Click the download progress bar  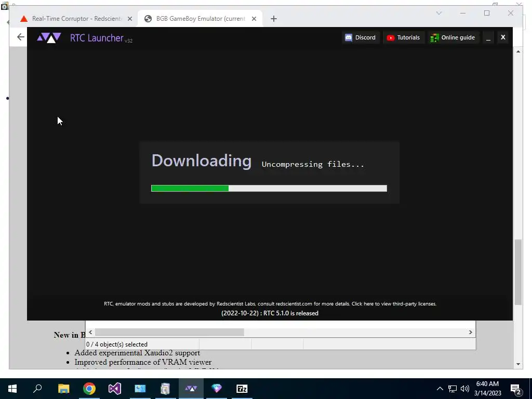pyautogui.click(x=269, y=188)
